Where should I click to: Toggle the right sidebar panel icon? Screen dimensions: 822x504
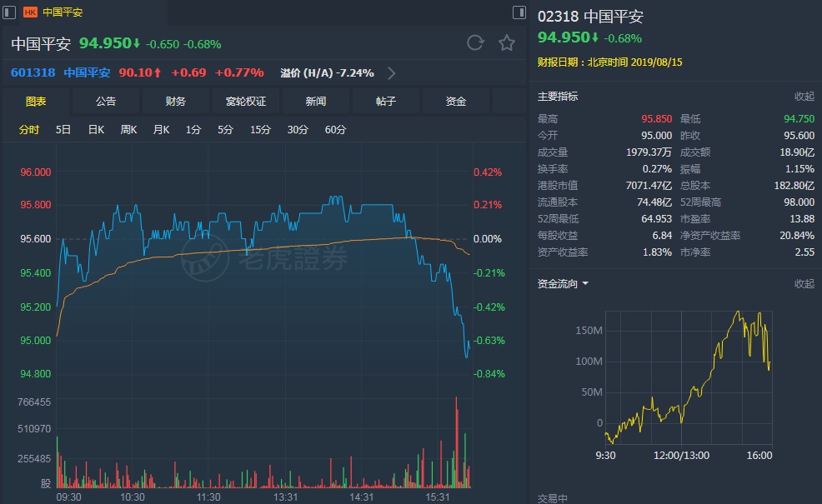(519, 12)
